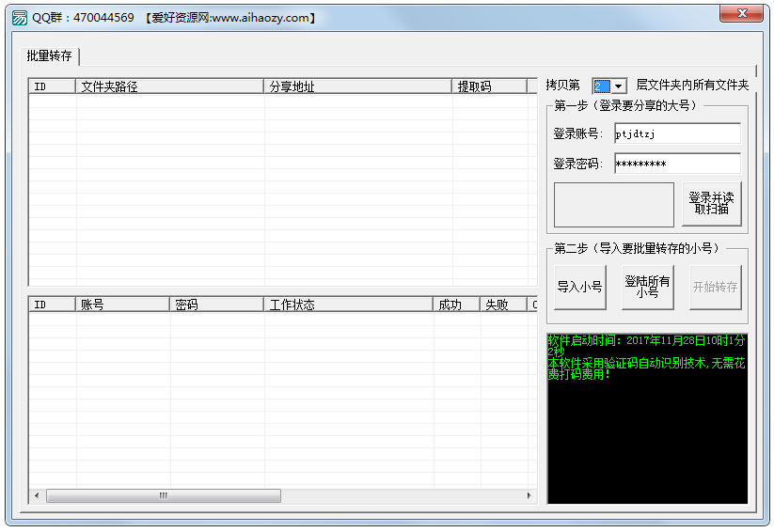Screen dimensions: 774x532
Task: Click the 工作状态 column header
Action: [349, 305]
